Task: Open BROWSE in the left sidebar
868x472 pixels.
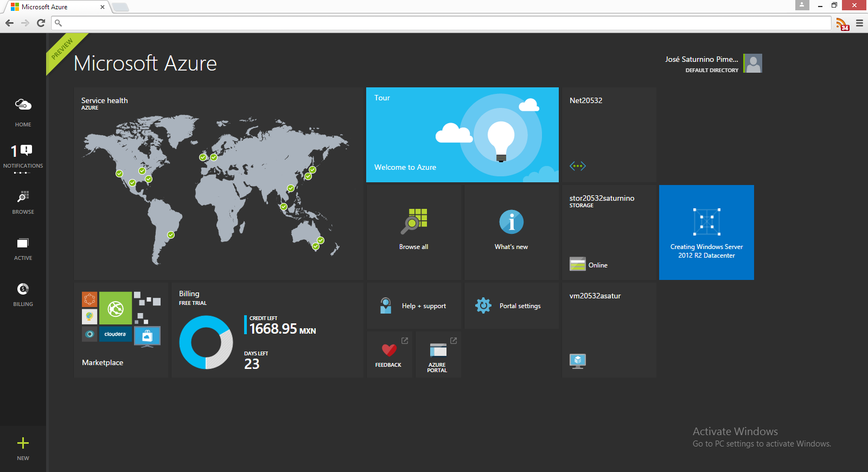Action: tap(23, 202)
